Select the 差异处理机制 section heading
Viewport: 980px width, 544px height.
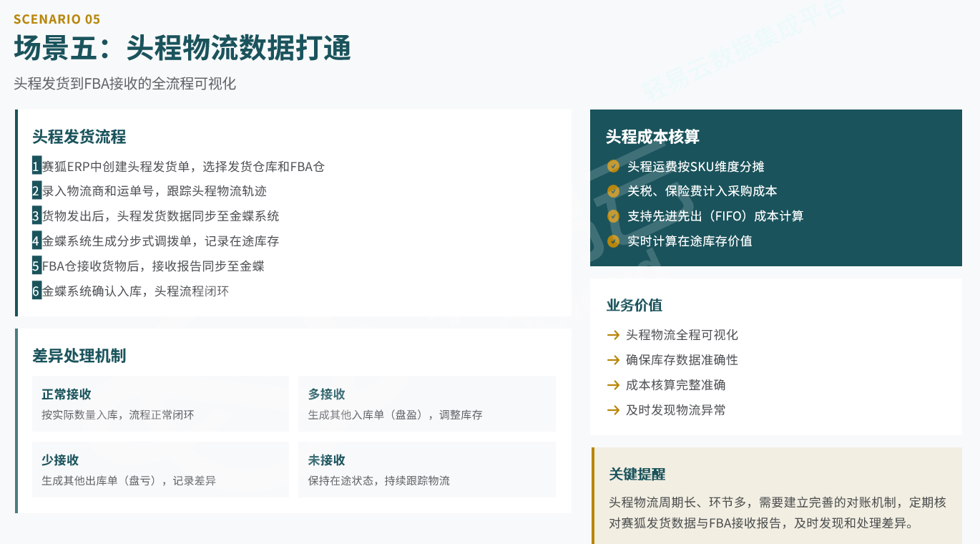[x=79, y=356]
